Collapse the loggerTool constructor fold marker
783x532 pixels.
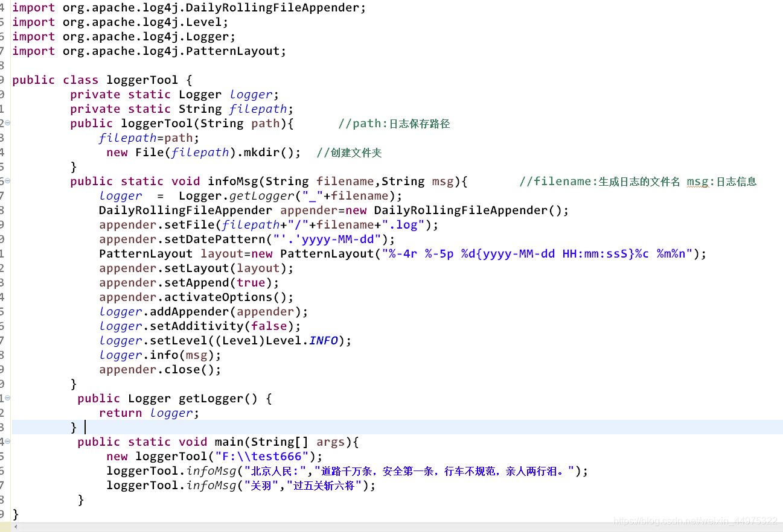(x=7, y=123)
